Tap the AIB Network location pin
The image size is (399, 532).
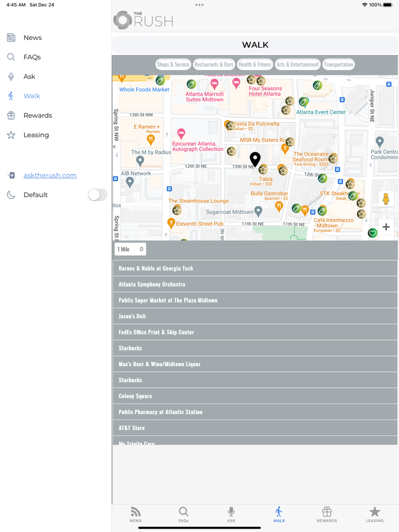tap(130, 182)
